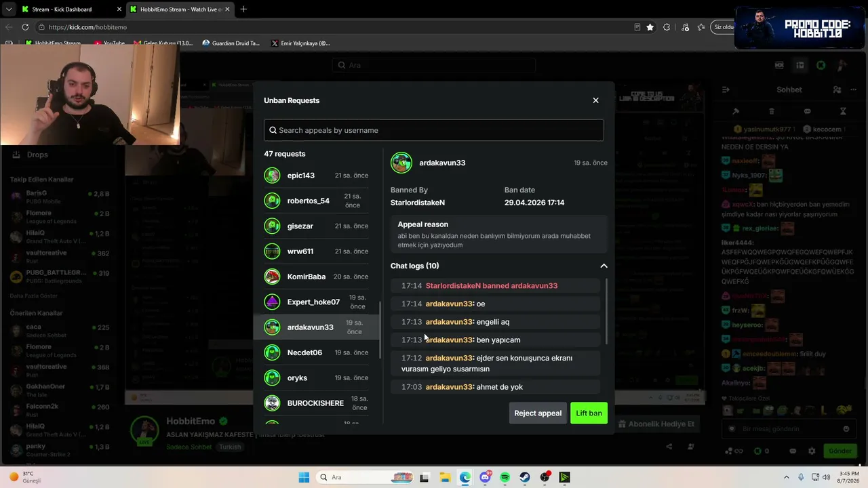Click the StarlordistakeN moderator name
868x488 pixels.
(418, 203)
